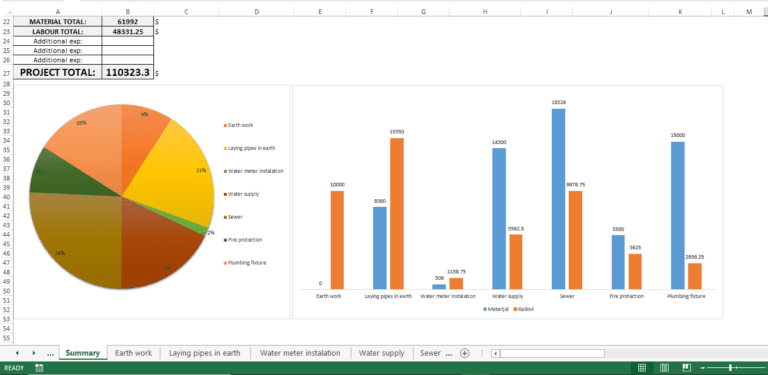Click the macro recording status bar icon
The height and width of the screenshot is (375, 768).
coord(39,368)
